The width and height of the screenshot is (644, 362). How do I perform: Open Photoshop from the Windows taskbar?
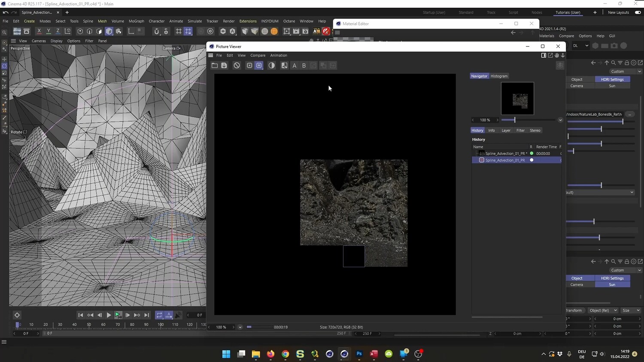(359, 354)
